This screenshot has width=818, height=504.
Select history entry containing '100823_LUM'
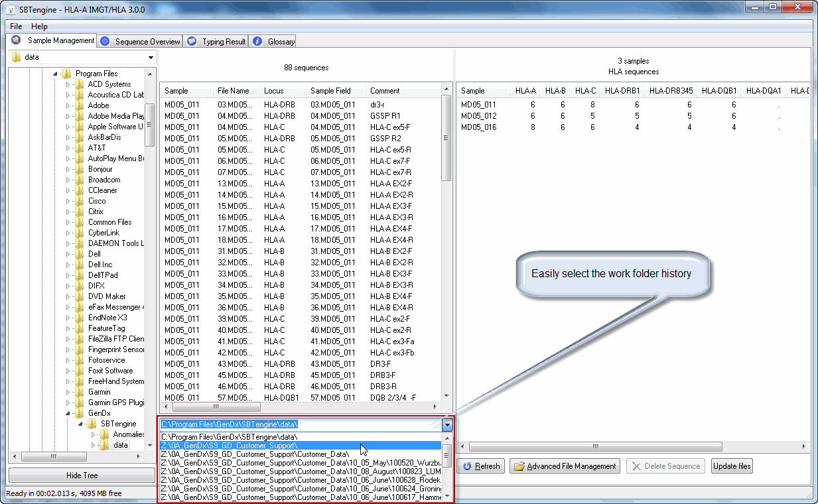coord(301,472)
